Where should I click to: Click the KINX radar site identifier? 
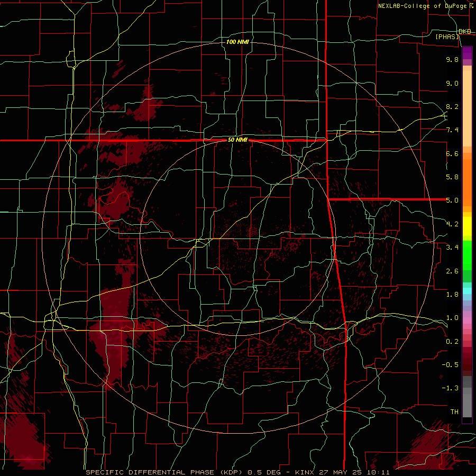[x=305, y=472]
